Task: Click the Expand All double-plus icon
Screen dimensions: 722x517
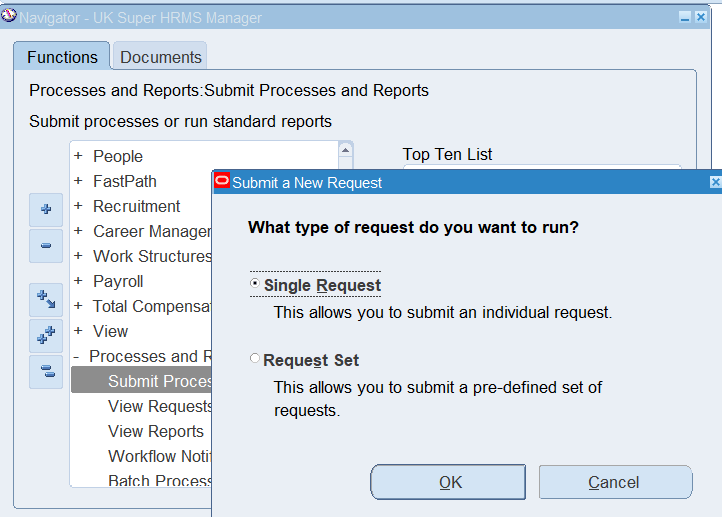Action: (46, 335)
